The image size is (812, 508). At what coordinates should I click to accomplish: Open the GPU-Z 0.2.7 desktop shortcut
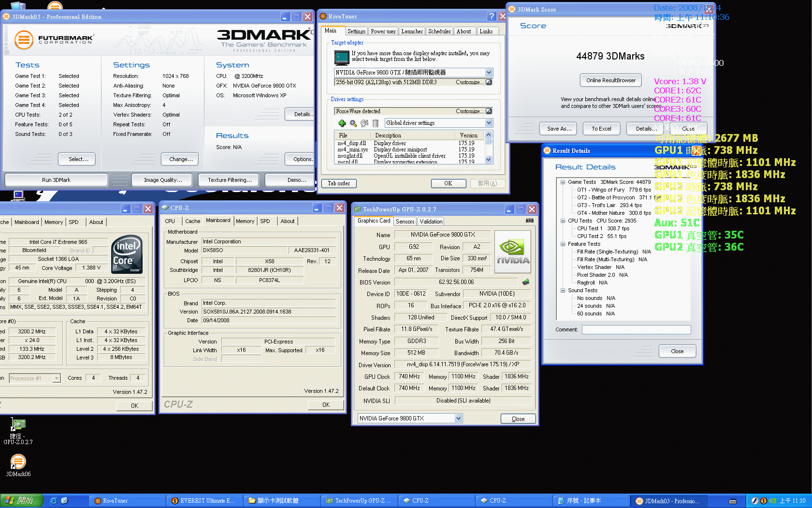18,431
